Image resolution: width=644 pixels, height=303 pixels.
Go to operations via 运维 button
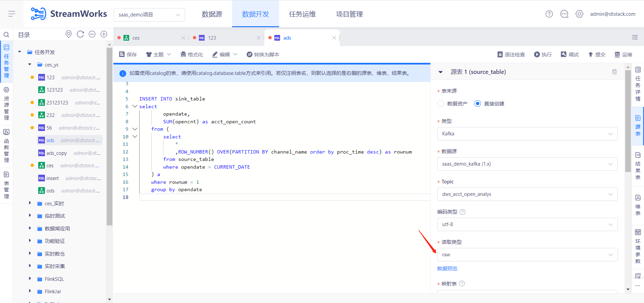tap(623, 54)
